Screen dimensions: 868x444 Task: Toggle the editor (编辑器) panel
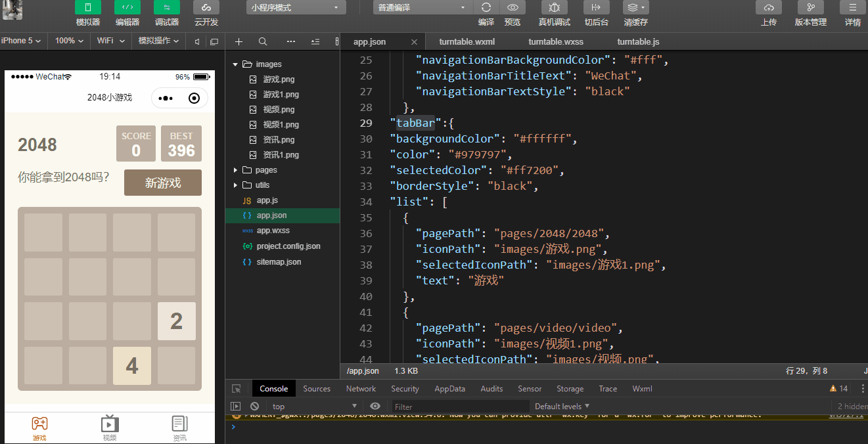coord(127,7)
